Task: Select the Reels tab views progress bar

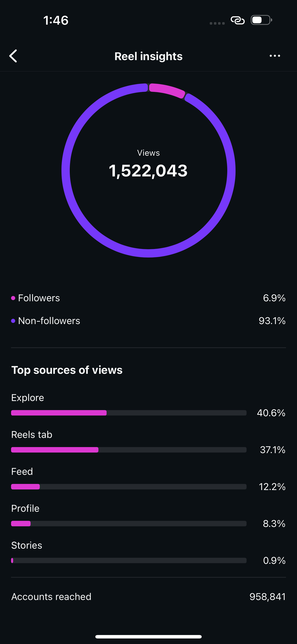Action: (x=129, y=450)
